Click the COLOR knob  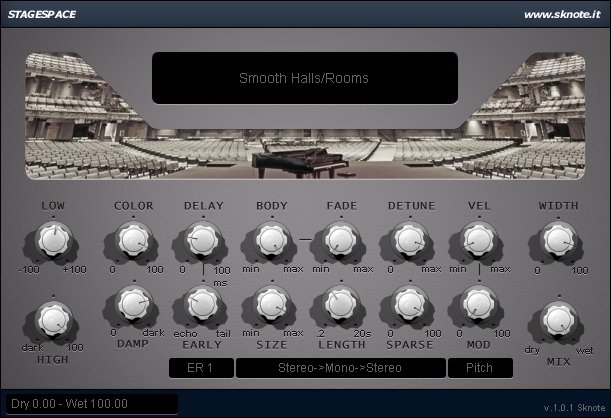[133, 240]
